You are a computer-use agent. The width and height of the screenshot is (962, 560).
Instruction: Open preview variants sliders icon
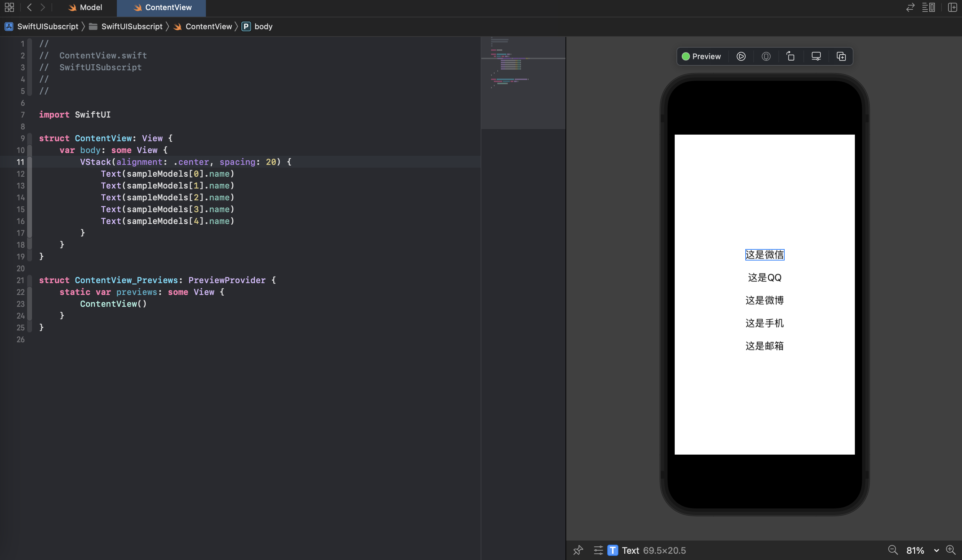tap(598, 550)
